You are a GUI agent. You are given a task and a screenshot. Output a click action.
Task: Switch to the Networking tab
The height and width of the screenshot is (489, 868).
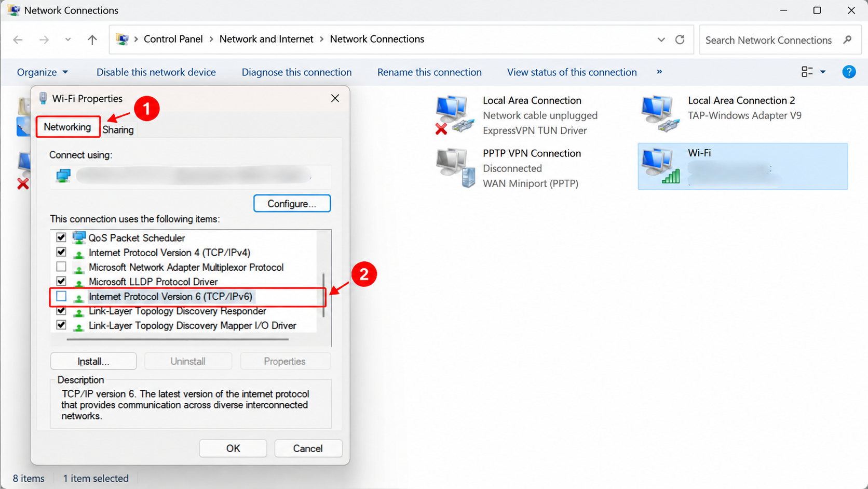(67, 127)
